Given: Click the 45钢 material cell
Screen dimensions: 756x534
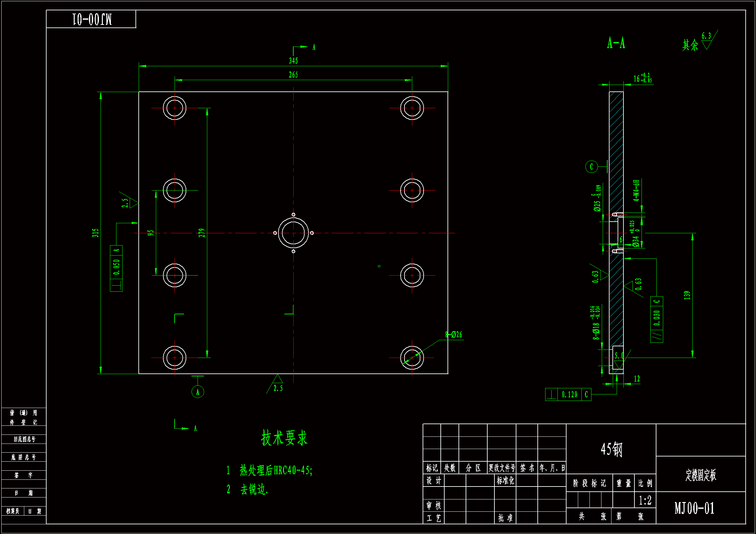Looking at the screenshot, I should 611,449.
